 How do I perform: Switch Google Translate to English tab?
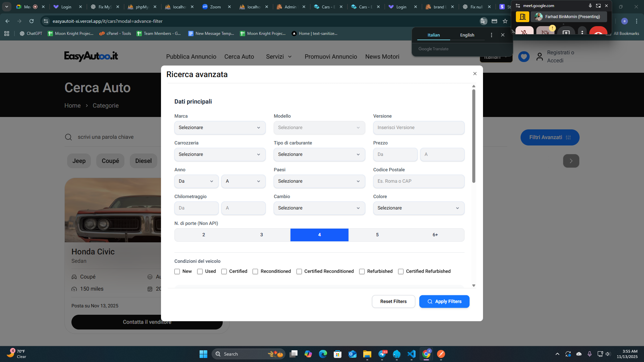tap(467, 35)
